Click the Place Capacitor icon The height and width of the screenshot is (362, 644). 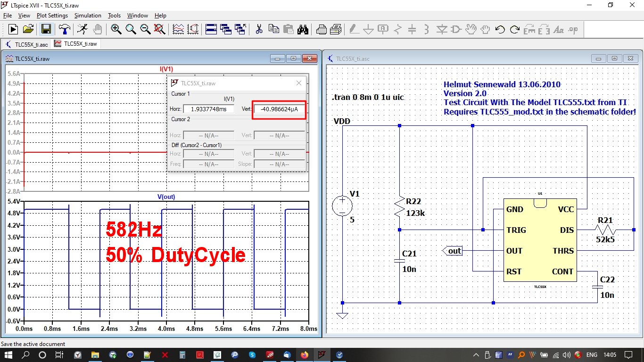click(412, 29)
